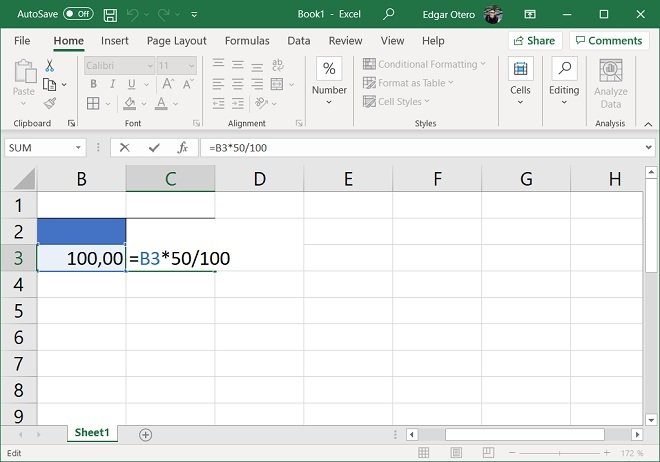Switch to Page Break Preview view icon
This screenshot has height=462, width=660.
(488, 453)
